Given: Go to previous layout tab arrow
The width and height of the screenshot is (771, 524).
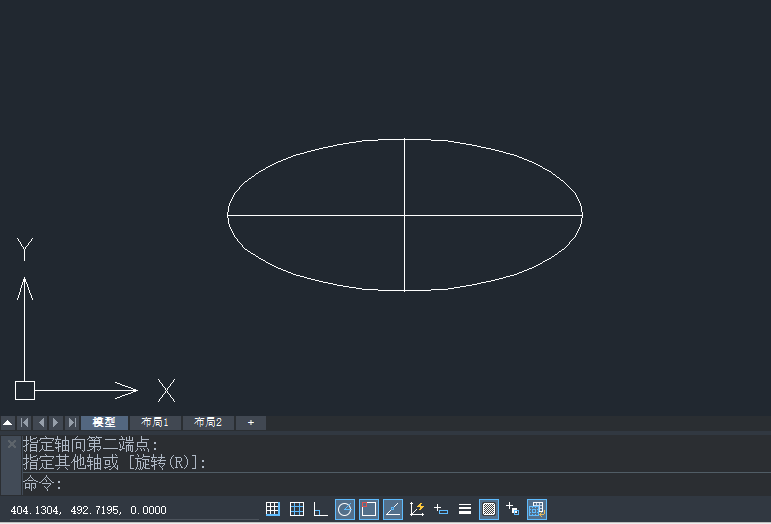Looking at the screenshot, I should click(x=41, y=422).
